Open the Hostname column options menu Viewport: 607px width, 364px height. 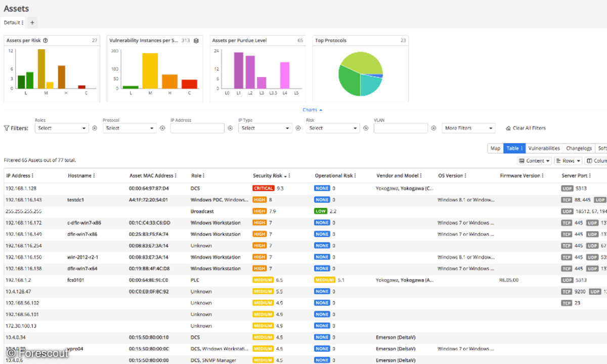94,176
